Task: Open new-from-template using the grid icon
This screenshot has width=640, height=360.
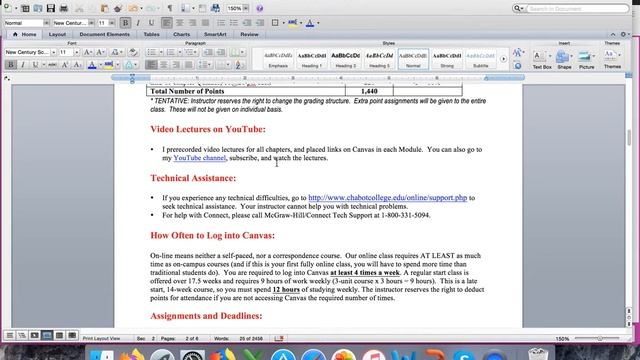Action: click(25, 8)
